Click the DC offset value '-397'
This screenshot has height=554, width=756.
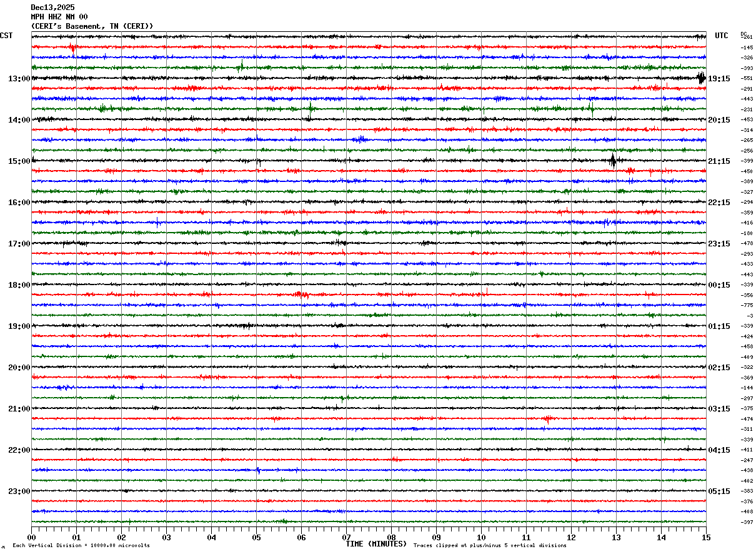pyautogui.click(x=747, y=522)
